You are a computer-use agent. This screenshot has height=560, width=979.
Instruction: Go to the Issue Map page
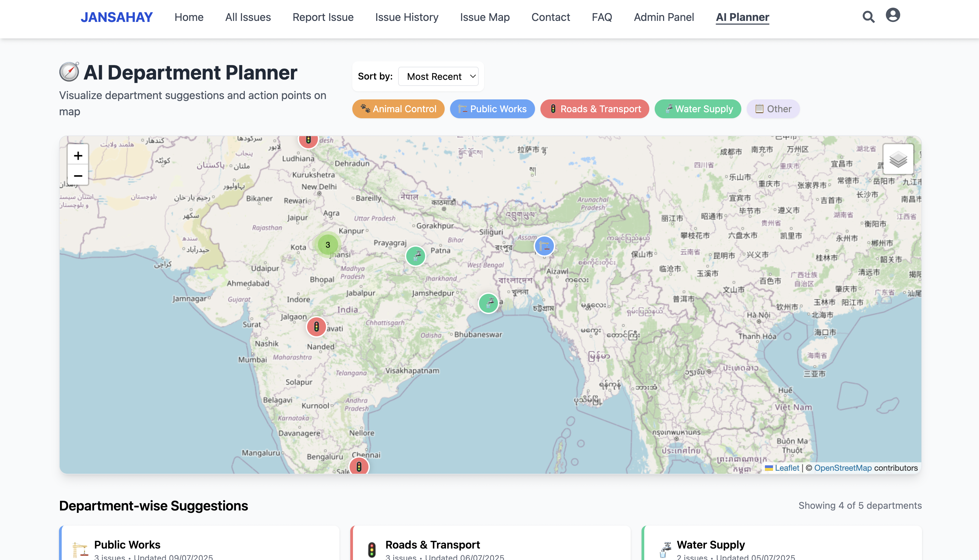484,17
